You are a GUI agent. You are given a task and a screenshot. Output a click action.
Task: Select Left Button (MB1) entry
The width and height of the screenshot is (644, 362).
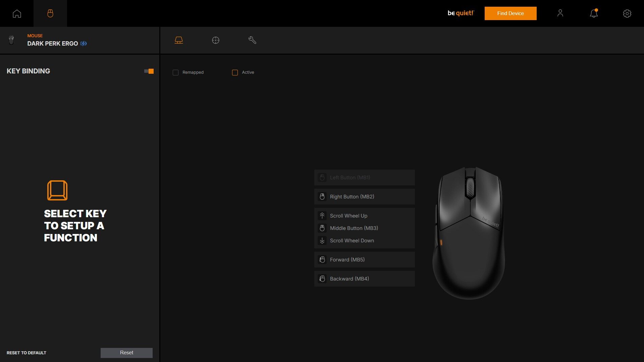365,178
